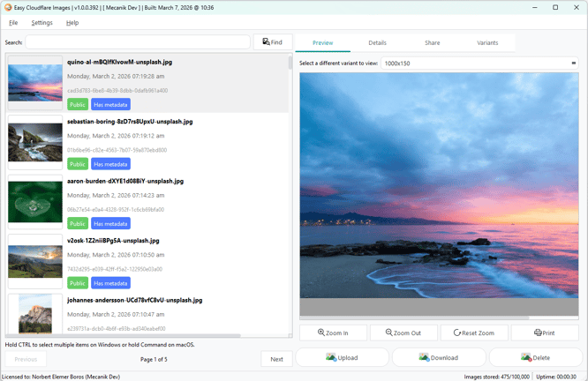This screenshot has height=381, width=588.
Task: Click Has metadata badge on sebastian-boring image
Action: tap(110, 164)
